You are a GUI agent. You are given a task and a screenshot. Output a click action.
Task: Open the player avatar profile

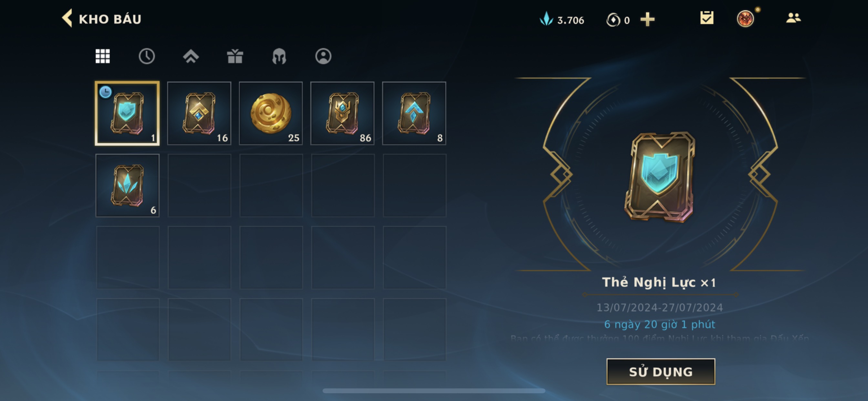(x=745, y=18)
